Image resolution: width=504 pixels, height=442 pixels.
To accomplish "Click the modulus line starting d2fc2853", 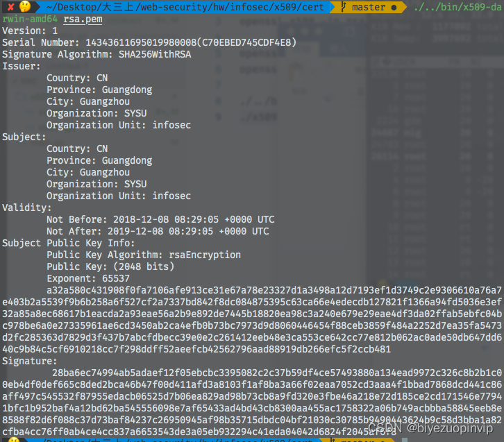I will click(252, 338).
